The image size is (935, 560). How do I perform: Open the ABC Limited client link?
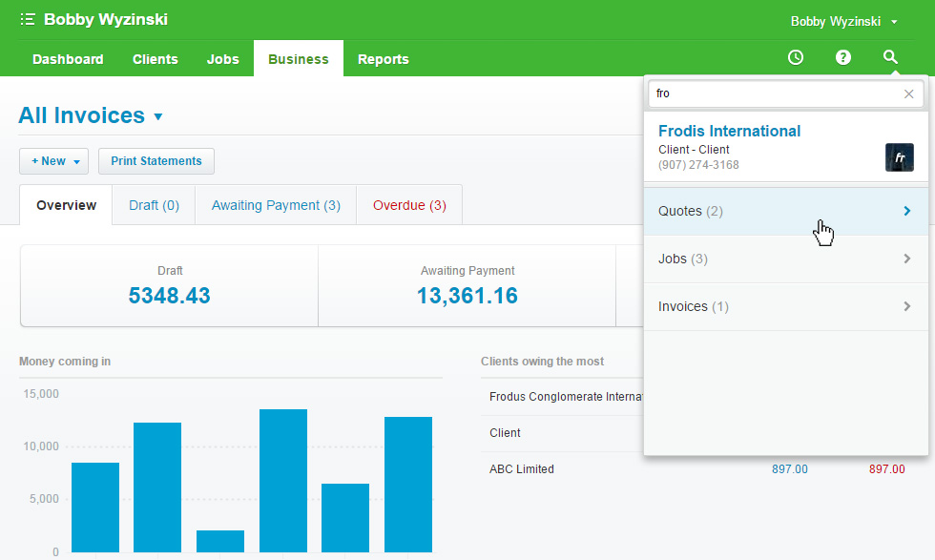(523, 468)
